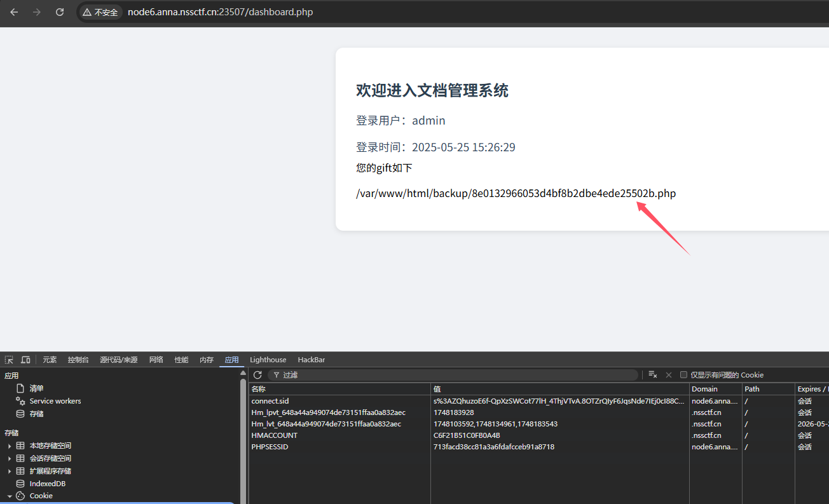The image size is (829, 504).
Task: Collapse the Cookie tree node
Action: 10,496
